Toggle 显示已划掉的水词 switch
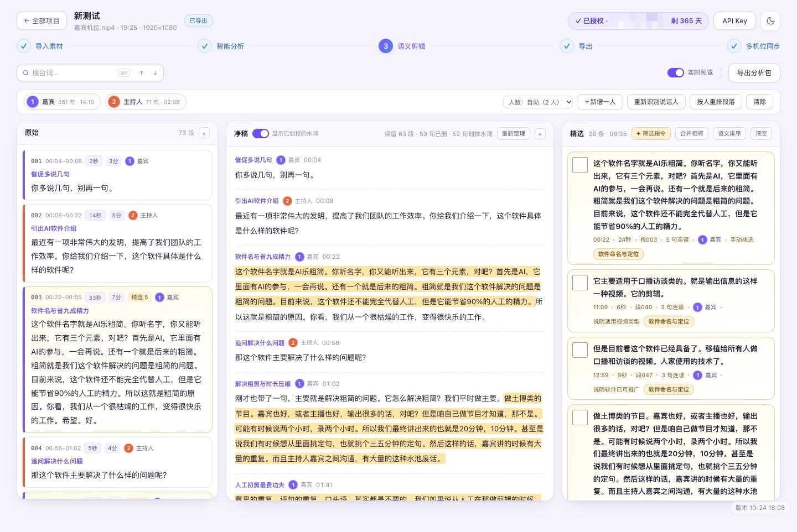Screen dimensions: 797x532 [261, 134]
